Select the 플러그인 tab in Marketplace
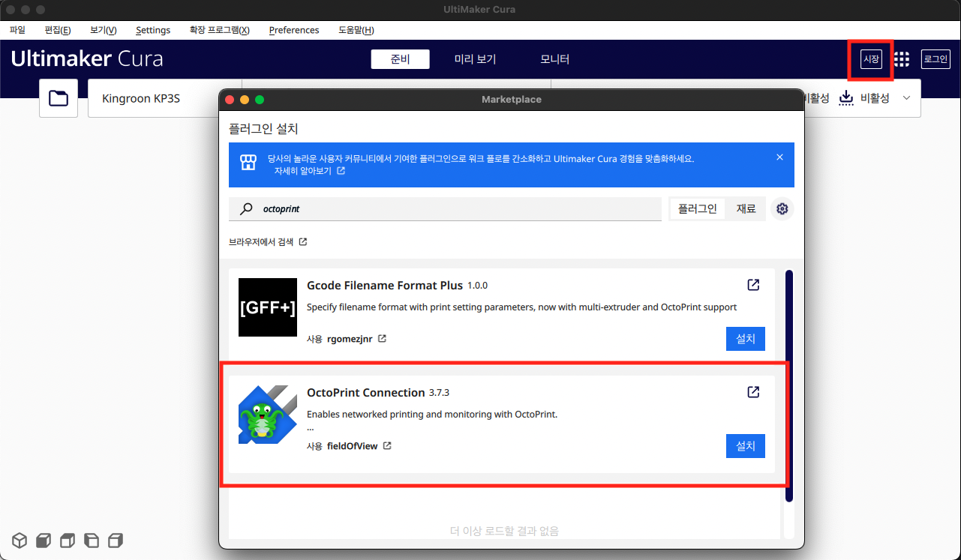The height and width of the screenshot is (560, 961). pyautogui.click(x=698, y=209)
